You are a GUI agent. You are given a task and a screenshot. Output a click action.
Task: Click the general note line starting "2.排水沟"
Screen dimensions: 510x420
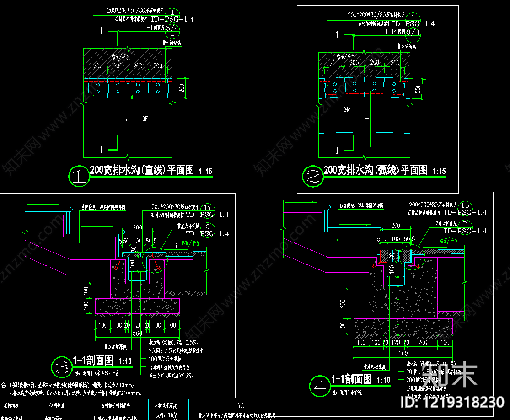click(75, 393)
